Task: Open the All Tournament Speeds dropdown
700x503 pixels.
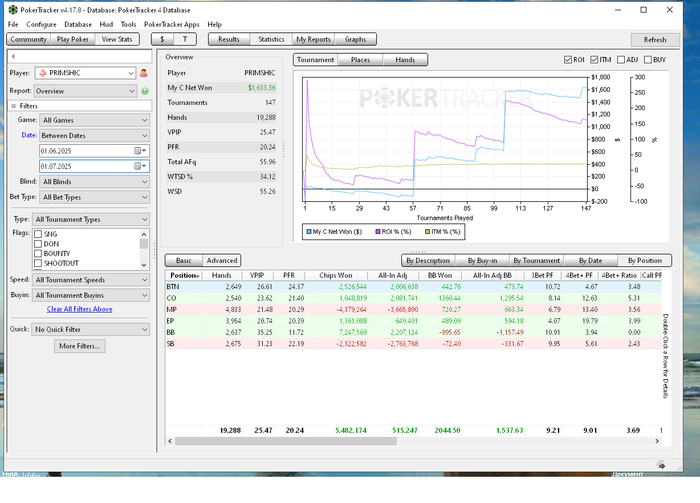Action: 91,280
